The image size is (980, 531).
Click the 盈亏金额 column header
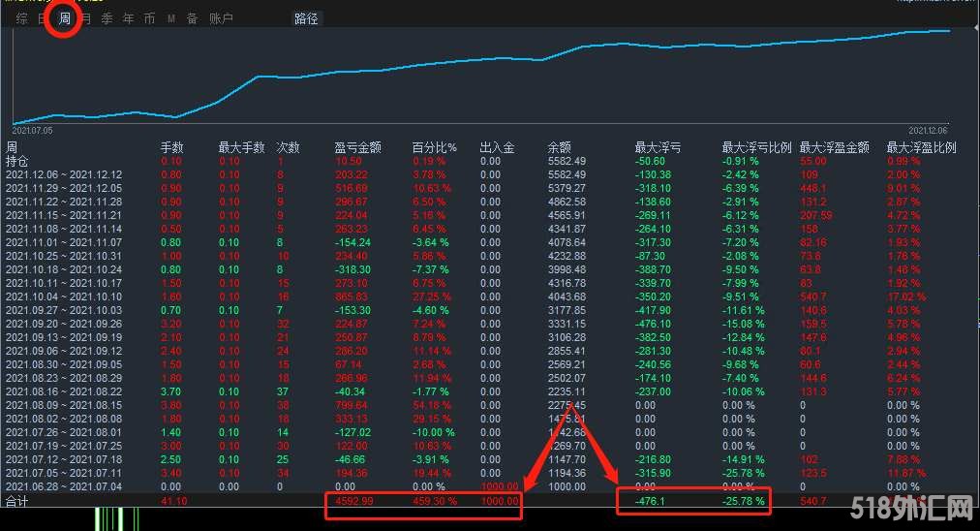[357, 147]
